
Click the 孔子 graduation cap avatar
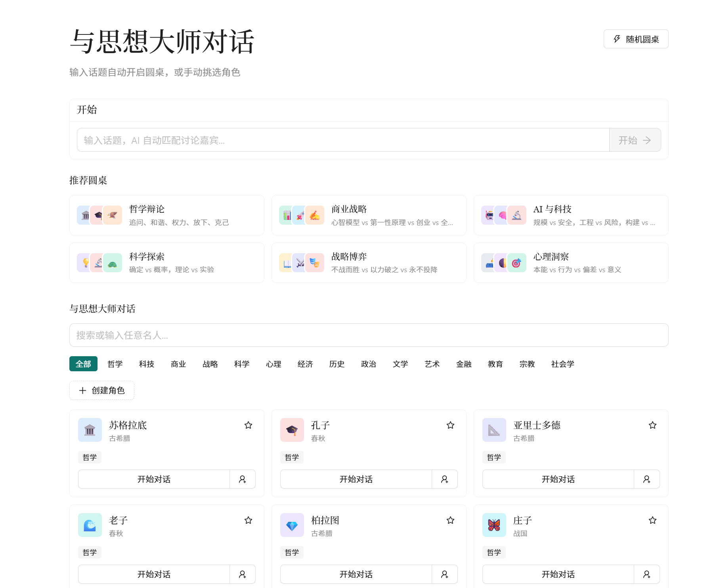pyautogui.click(x=292, y=430)
